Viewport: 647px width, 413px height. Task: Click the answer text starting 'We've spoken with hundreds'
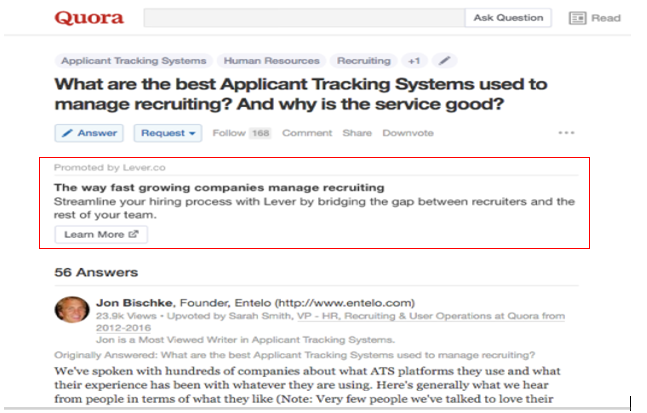tap(307, 385)
